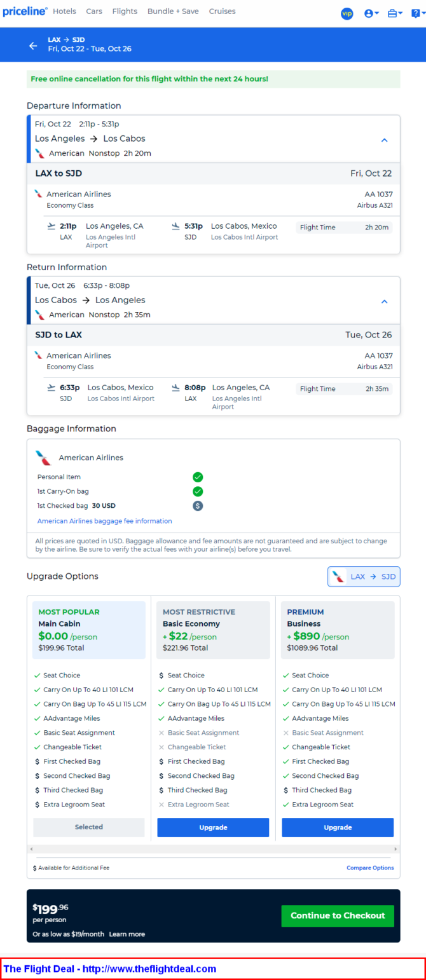
Task: Open the account profile icon menu
Action: tap(371, 13)
